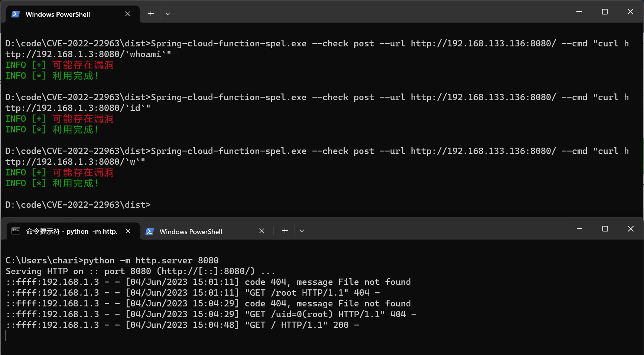Image resolution: width=644 pixels, height=355 pixels.
Task: Maximize the lower terminal window
Action: click(605, 229)
